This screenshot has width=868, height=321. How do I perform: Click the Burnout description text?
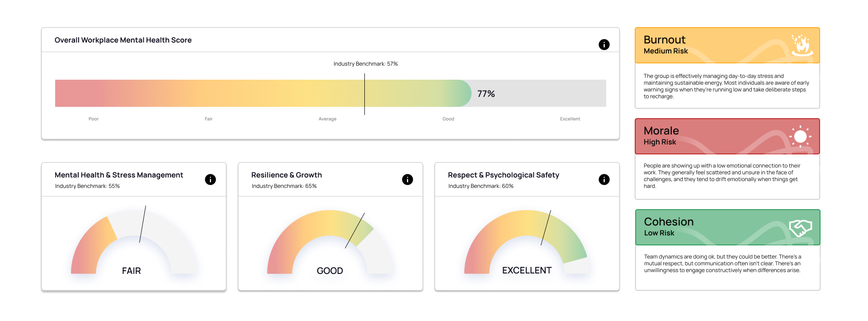click(726, 86)
